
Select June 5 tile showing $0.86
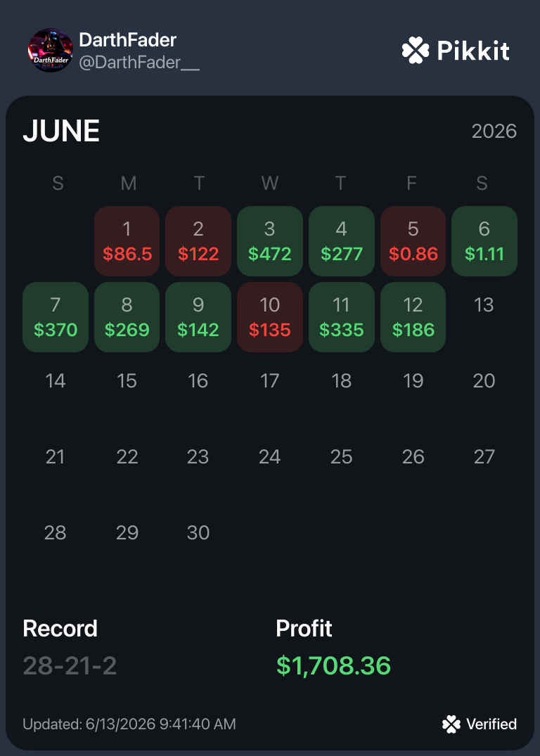tap(413, 241)
